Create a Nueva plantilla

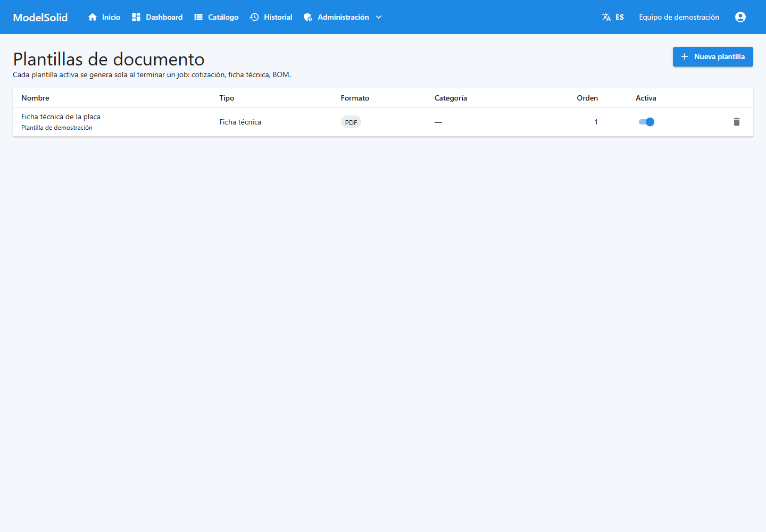[x=713, y=56]
